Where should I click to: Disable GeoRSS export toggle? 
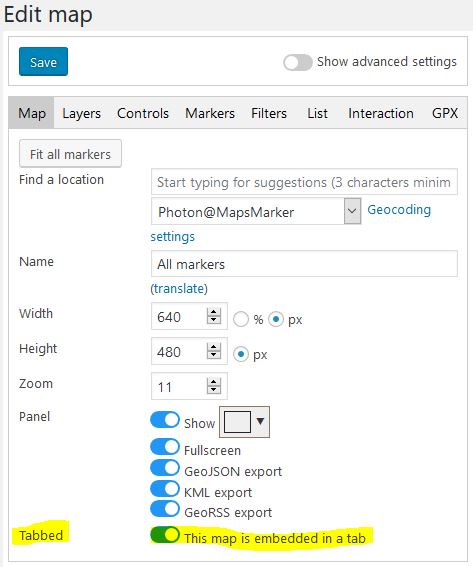[165, 509]
